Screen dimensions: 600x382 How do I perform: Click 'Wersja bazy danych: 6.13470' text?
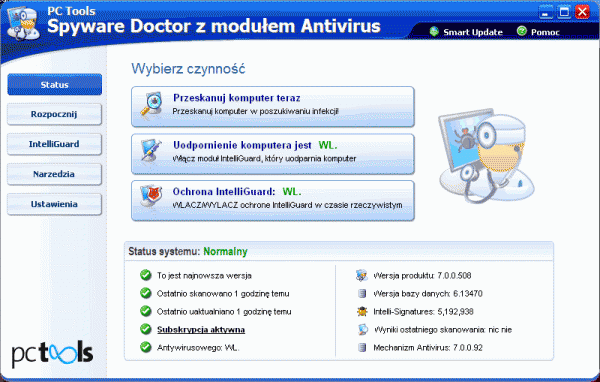click(x=428, y=294)
